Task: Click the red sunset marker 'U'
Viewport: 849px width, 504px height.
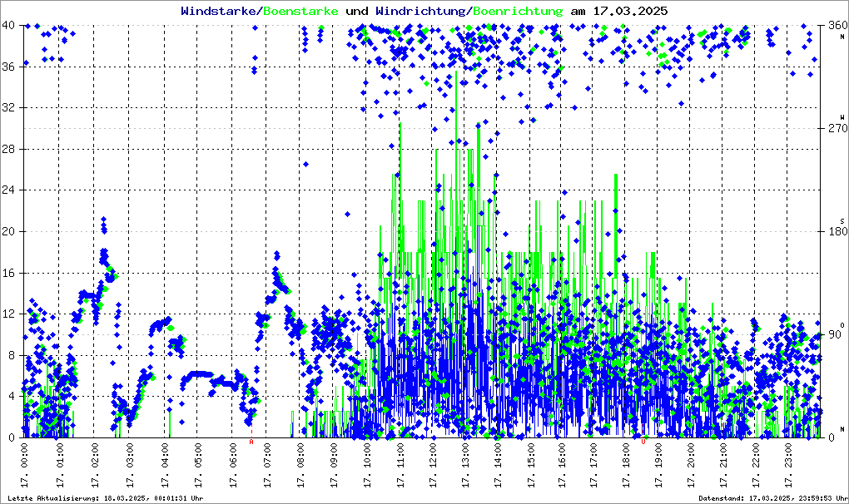Action: coord(643,442)
